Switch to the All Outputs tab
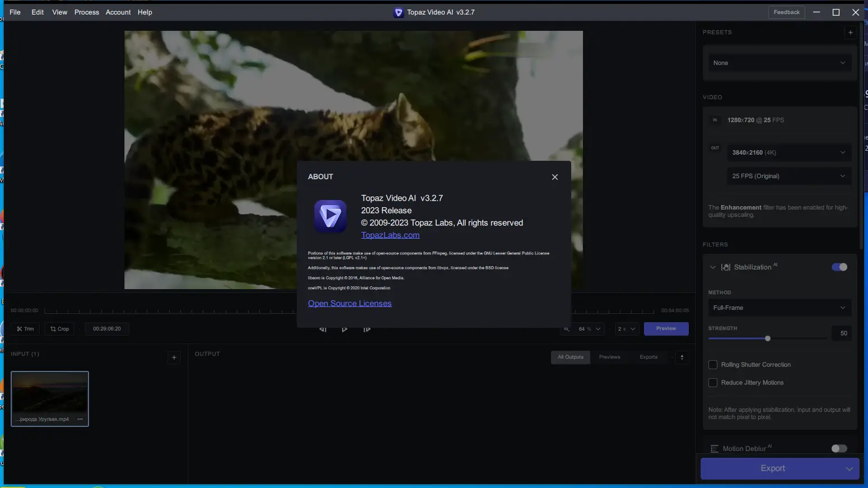Viewport: 868px width, 488px height. [x=571, y=357]
